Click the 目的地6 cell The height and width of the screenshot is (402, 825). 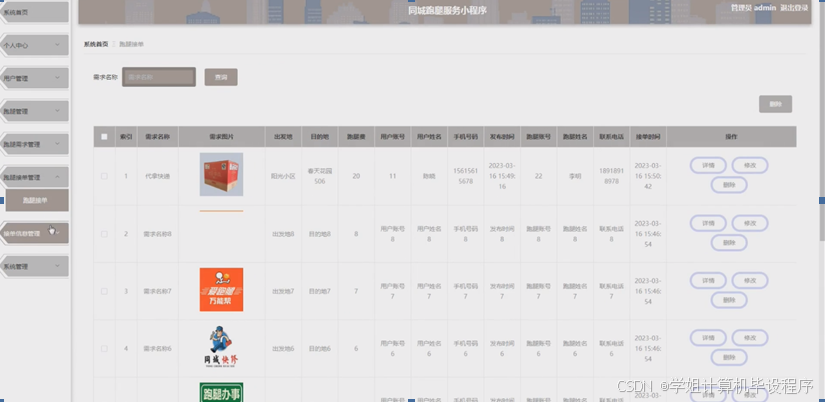[319, 348]
